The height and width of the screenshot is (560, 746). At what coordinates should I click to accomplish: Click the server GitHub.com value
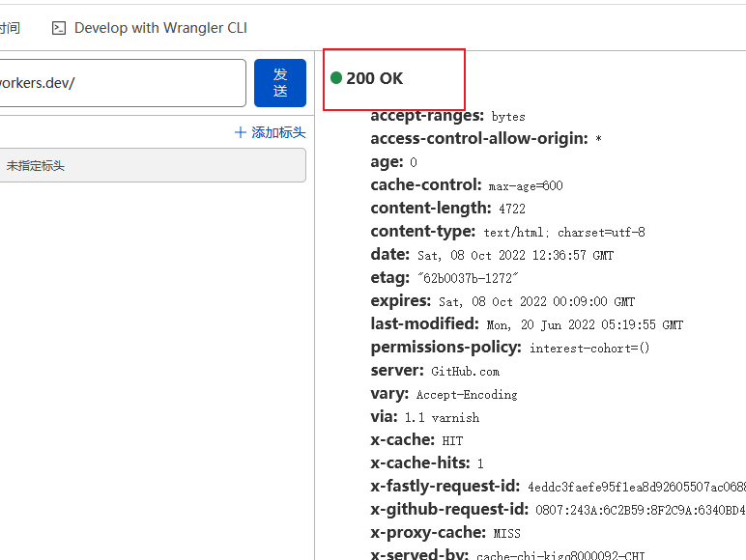coord(466,372)
